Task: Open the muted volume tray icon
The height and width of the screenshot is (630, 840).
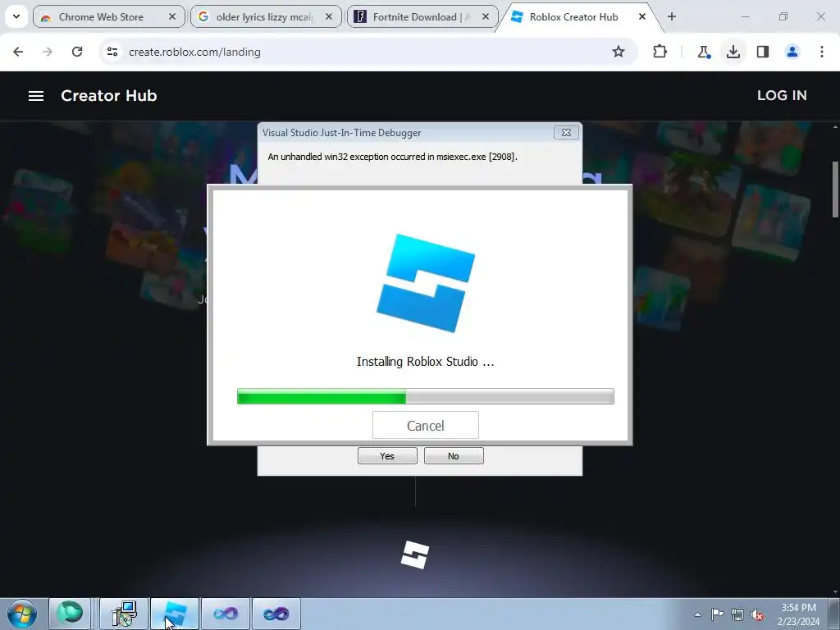Action: (x=757, y=614)
